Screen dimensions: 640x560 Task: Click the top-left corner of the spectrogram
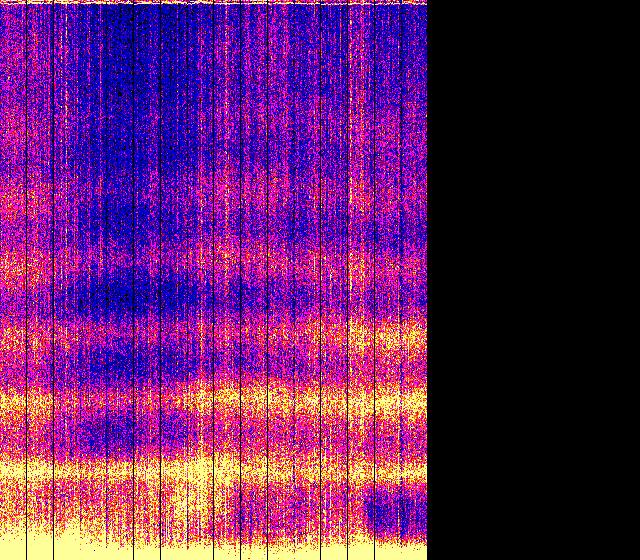tap(2, 2)
